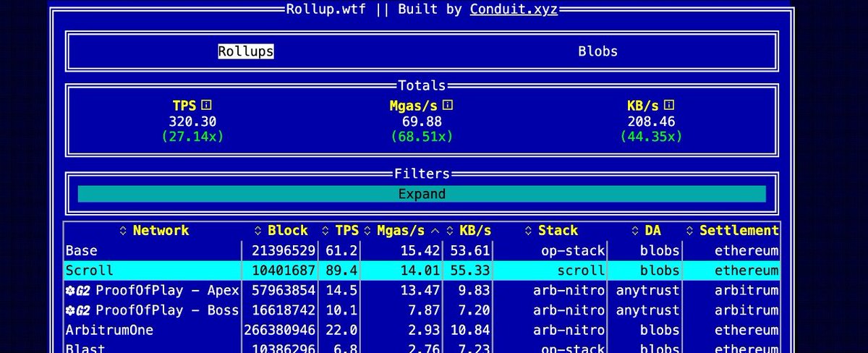Click the (44.35x) multiplier text
868x353 pixels.
651,137
